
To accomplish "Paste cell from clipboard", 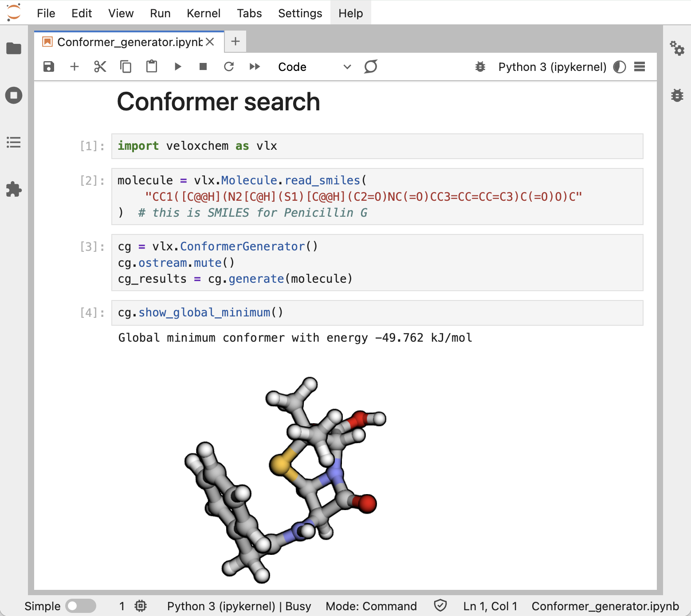I will tap(152, 67).
